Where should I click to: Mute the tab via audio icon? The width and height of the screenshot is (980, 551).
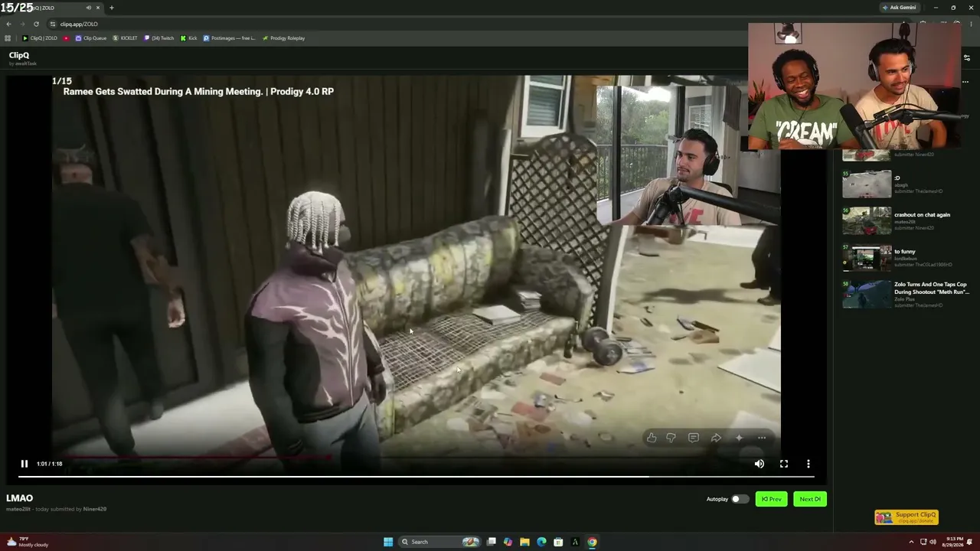click(88, 8)
